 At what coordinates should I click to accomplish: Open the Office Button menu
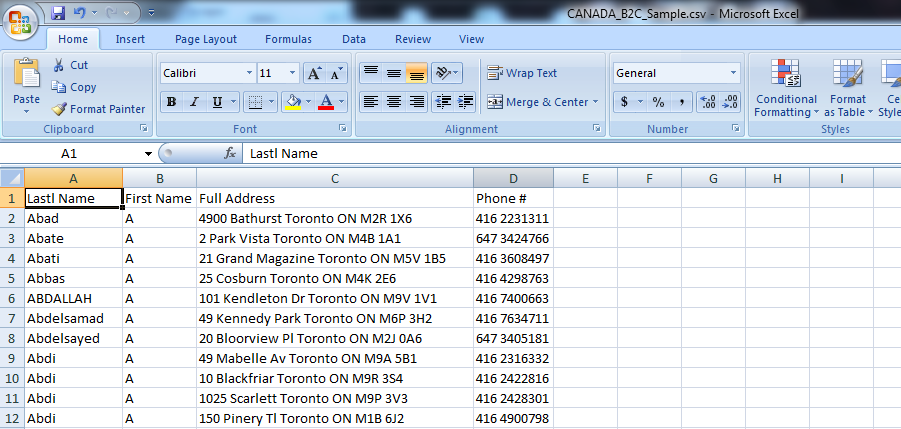tap(20, 20)
